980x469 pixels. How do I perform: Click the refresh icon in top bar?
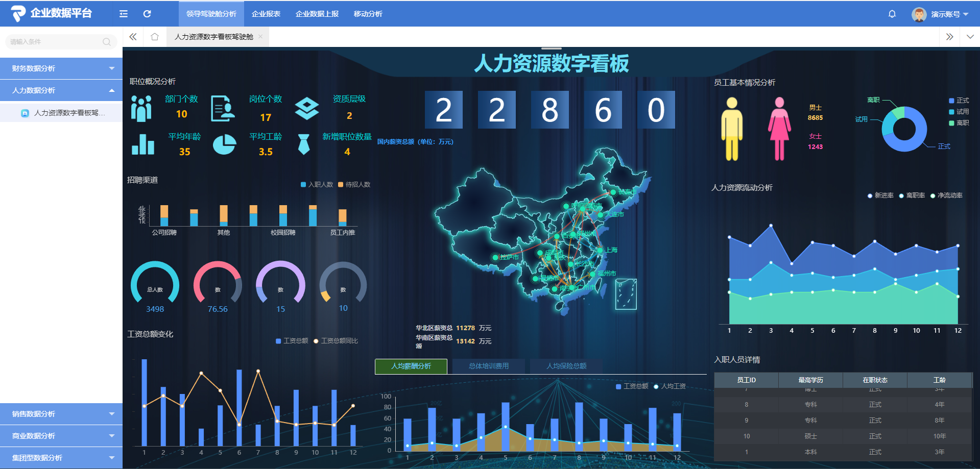point(147,14)
